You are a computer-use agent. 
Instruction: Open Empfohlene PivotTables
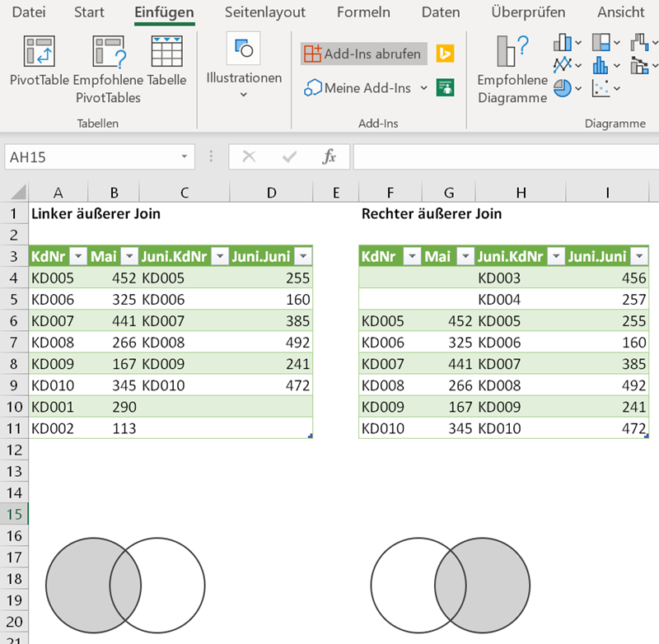point(107,52)
